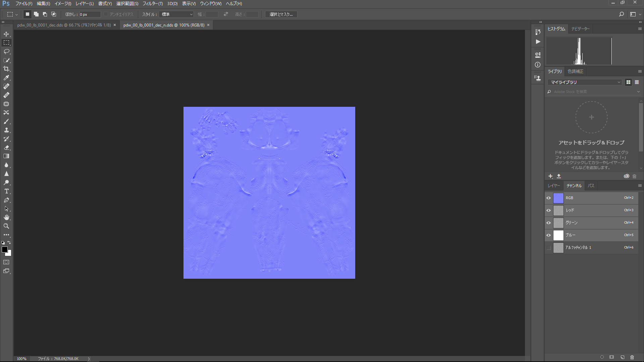
Task: Switch to pdw_00_lb_0001_dec.dds document tab
Action: 64,25
